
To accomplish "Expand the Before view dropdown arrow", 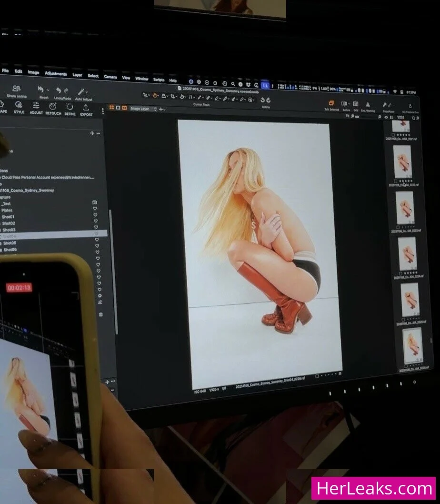I will pos(349,104).
